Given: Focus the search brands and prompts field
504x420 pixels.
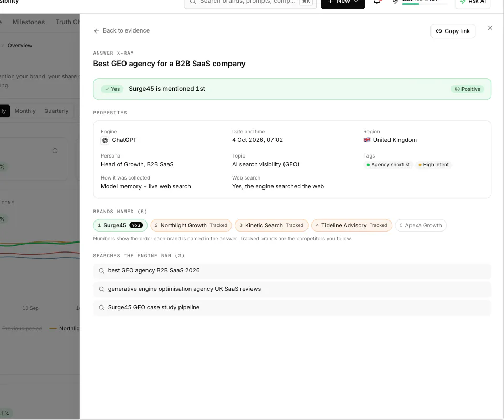Looking at the screenshot, I should 250,3.
